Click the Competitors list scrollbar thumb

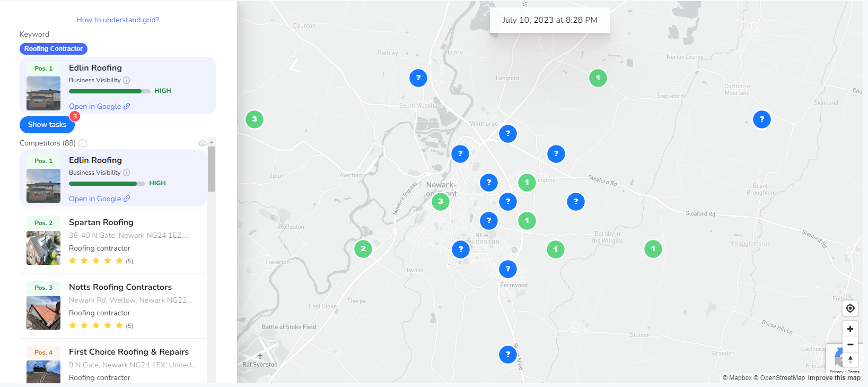click(x=211, y=169)
